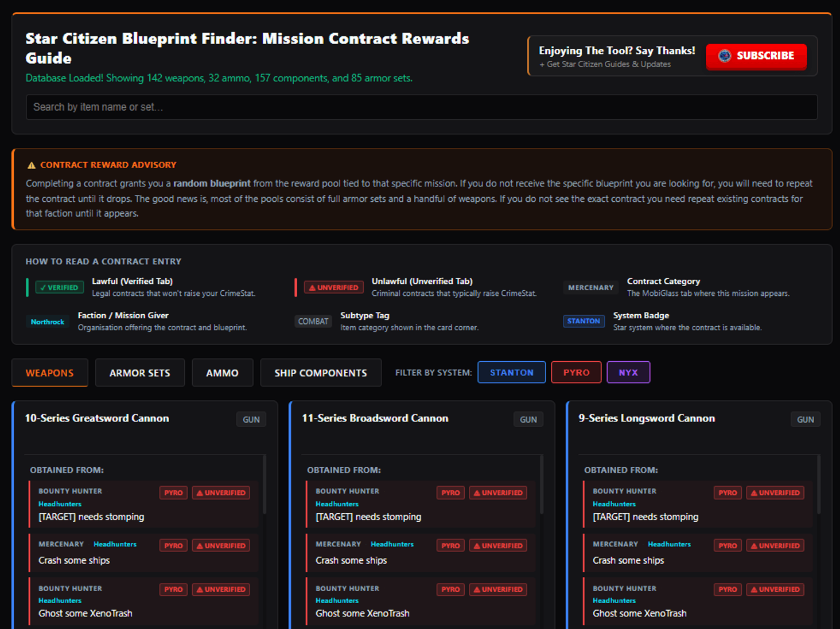Image resolution: width=840 pixels, height=629 pixels.
Task: Click Pyro badge on Broadsword 'Ghost some XenoTrash' contract
Action: [450, 589]
